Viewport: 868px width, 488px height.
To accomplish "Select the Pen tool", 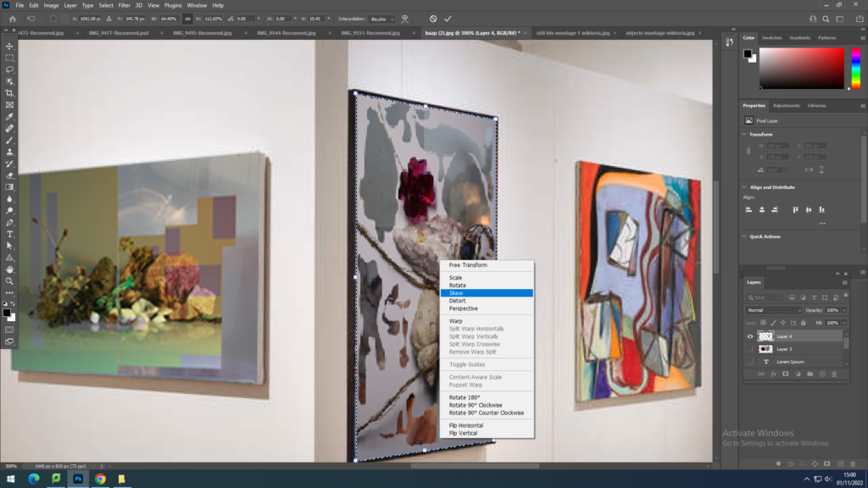I will click(9, 223).
